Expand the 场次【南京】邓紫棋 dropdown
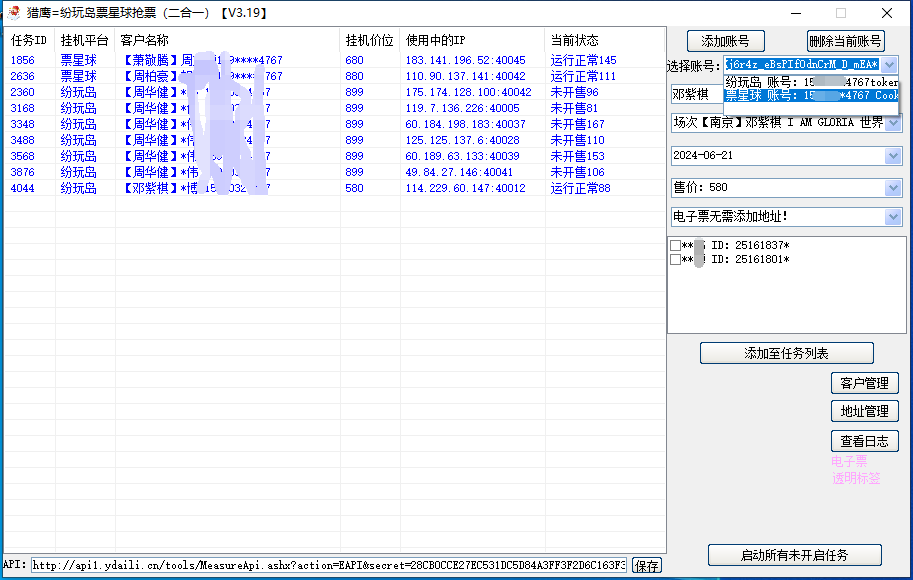913x580 pixels. pos(894,123)
